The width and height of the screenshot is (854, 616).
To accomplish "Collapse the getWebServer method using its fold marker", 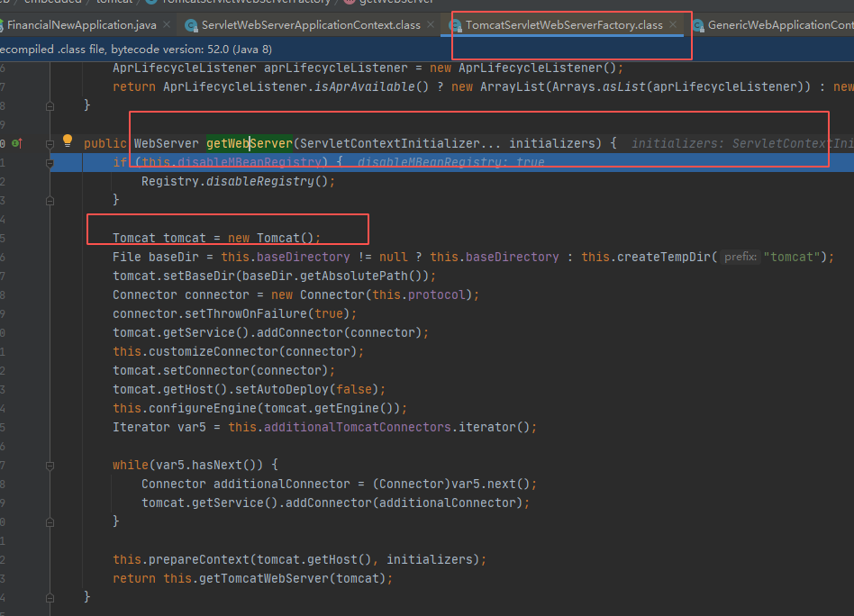I will click(50, 144).
